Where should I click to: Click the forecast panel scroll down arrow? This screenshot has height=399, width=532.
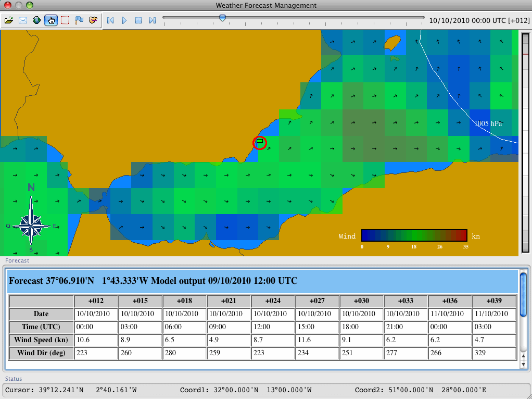point(523,365)
